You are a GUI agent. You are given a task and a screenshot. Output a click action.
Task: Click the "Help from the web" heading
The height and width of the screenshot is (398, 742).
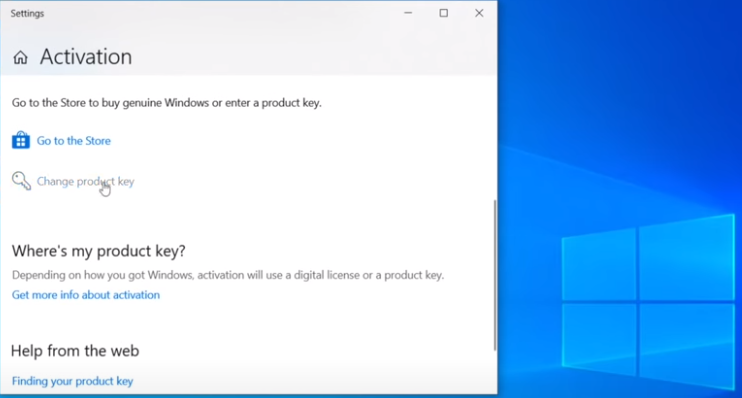[x=75, y=351]
